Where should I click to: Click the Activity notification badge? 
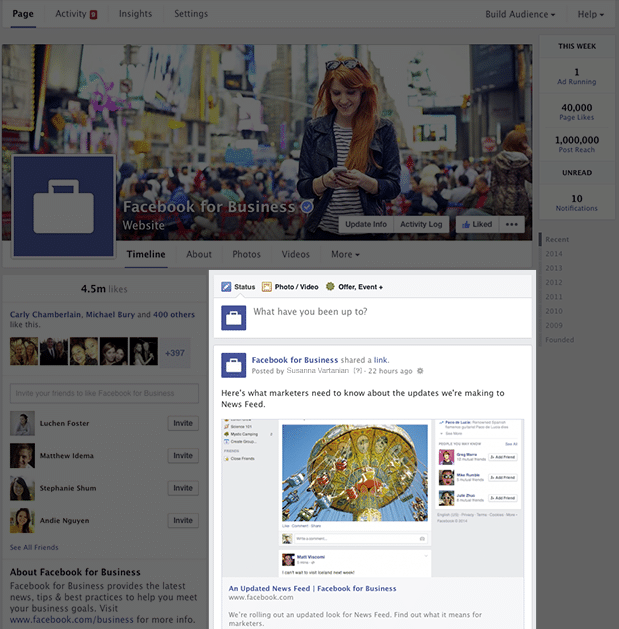93,15
